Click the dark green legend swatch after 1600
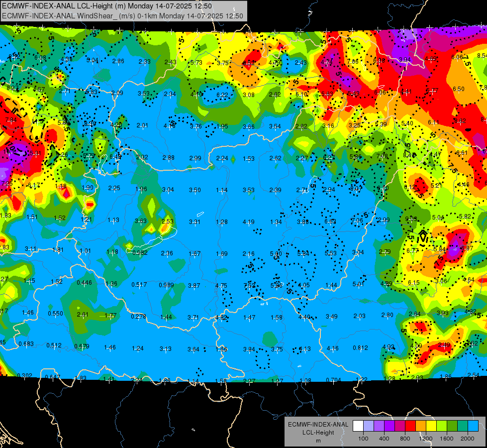The image size is (487, 448). pos(452,426)
